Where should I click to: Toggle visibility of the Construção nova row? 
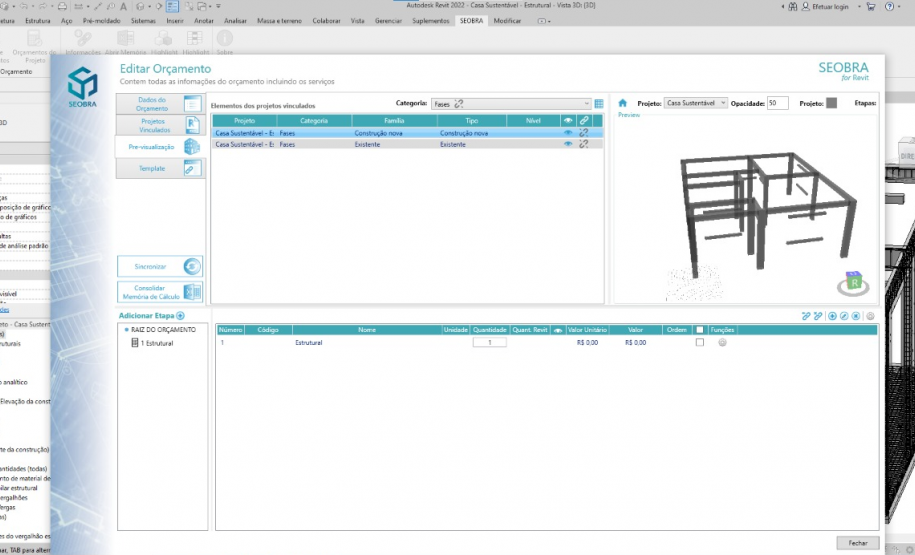coord(568,133)
